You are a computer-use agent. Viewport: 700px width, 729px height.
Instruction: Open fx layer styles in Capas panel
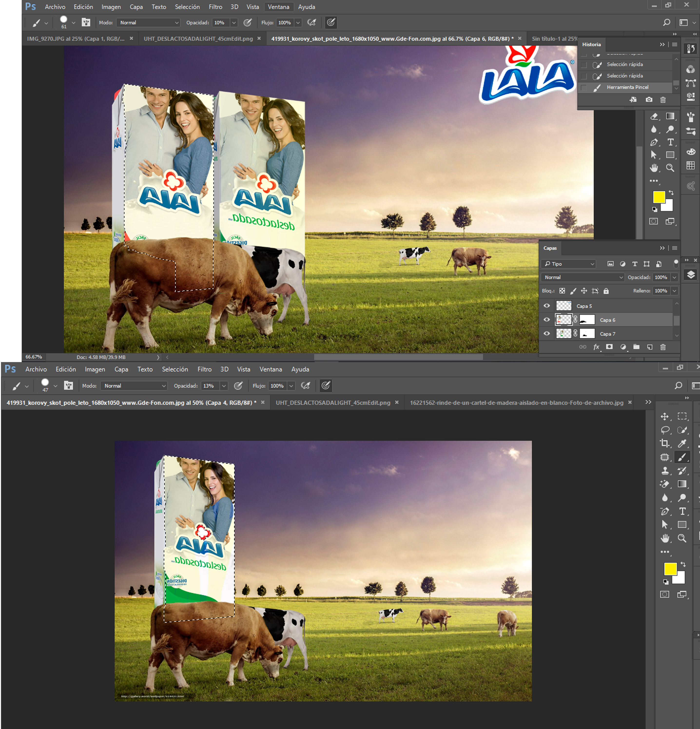click(596, 347)
